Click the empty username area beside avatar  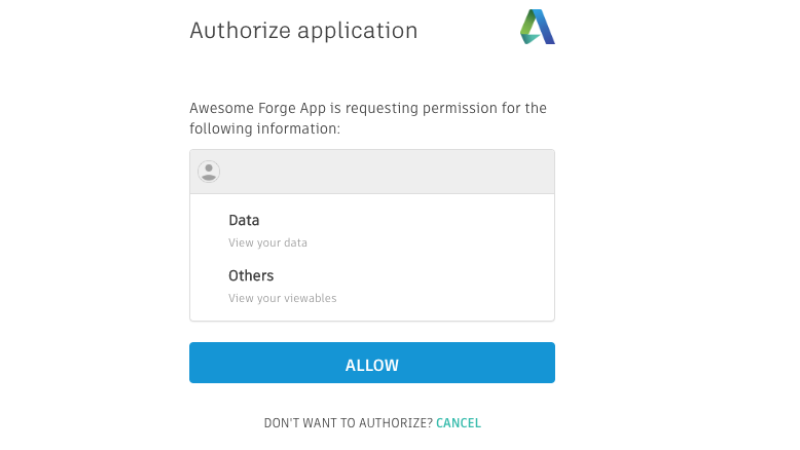(388, 171)
